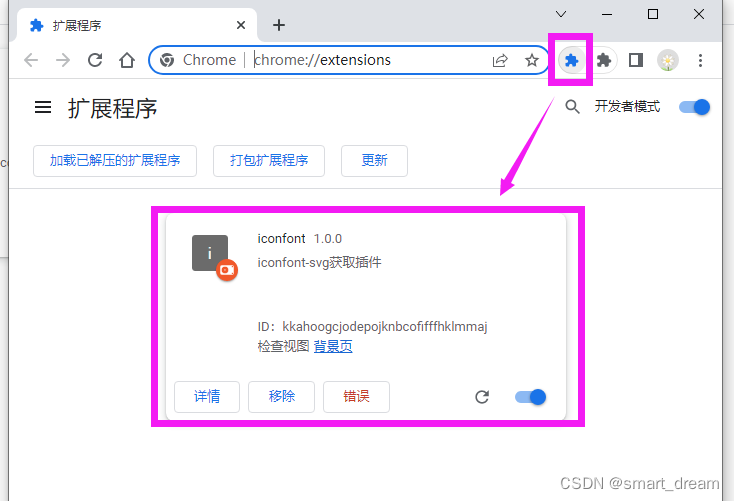The height and width of the screenshot is (501, 734).
Task: Go back to the previous page
Action: point(31,60)
